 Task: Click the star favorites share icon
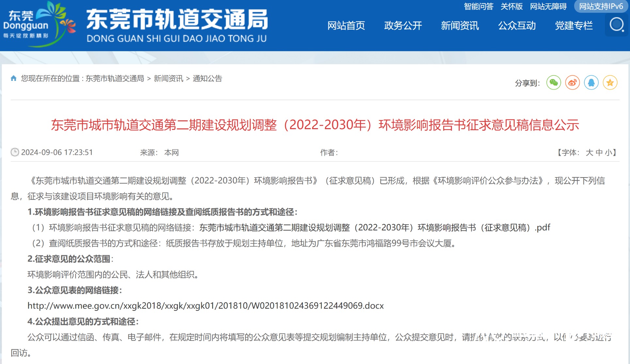coord(610,83)
